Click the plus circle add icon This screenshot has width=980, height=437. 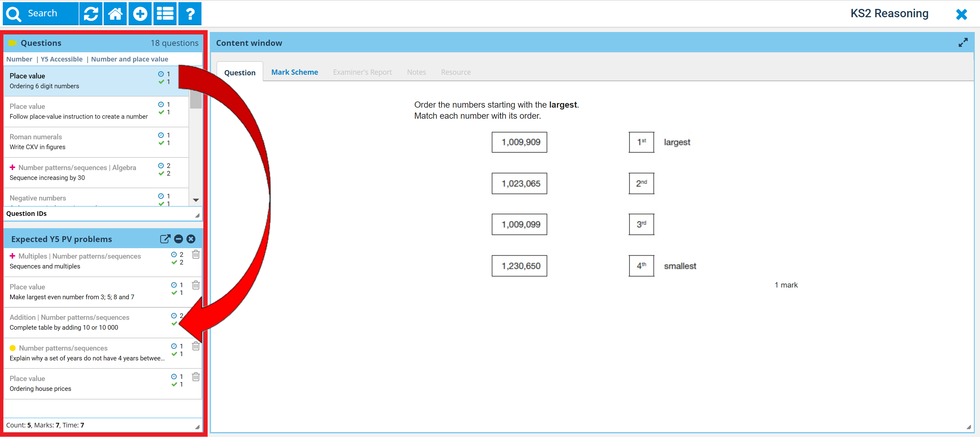click(x=140, y=14)
